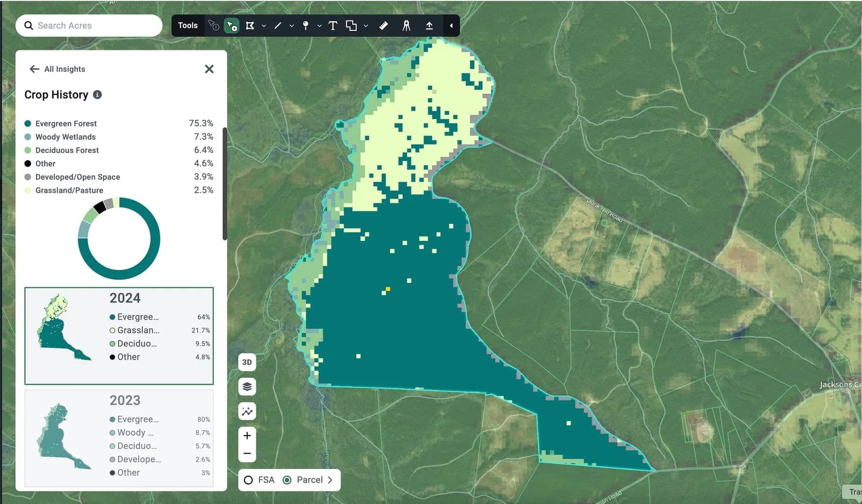862x504 pixels.
Task: Click the parcel select cursor tool
Action: point(232,26)
